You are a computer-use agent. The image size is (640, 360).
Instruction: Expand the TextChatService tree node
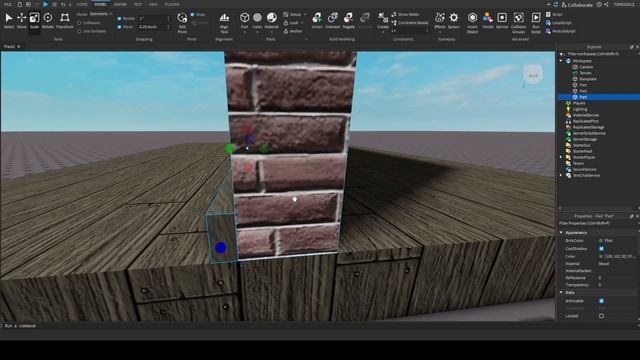pos(562,175)
